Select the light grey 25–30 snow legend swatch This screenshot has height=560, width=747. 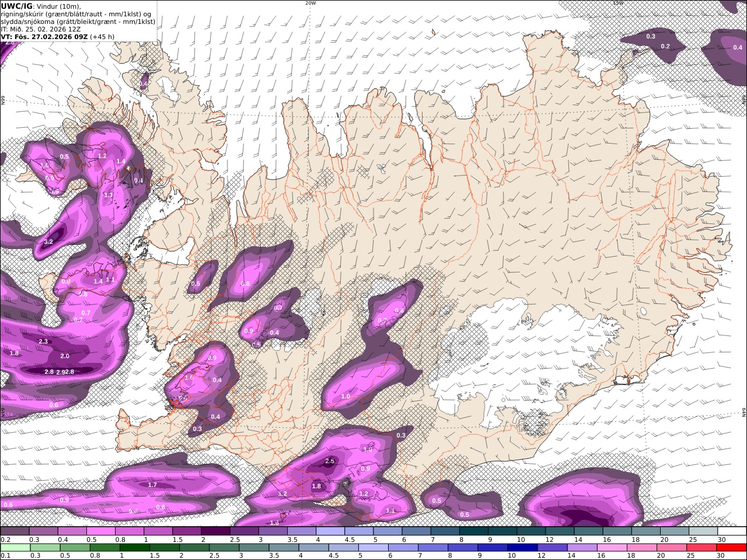703,531
